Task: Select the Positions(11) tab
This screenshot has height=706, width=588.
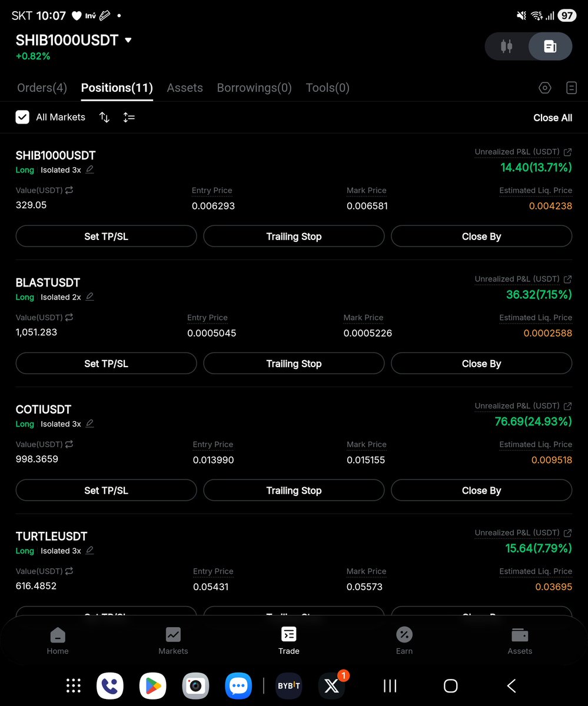Action: (x=117, y=88)
